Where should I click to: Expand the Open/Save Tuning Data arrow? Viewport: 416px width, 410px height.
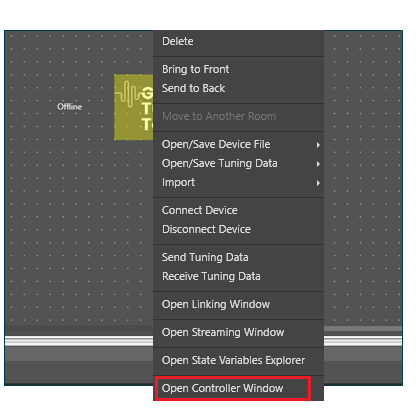[318, 164]
